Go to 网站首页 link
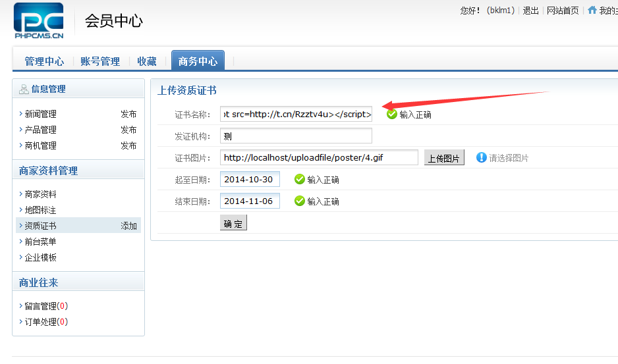Viewport: 618px width, 364px height. 563,11
